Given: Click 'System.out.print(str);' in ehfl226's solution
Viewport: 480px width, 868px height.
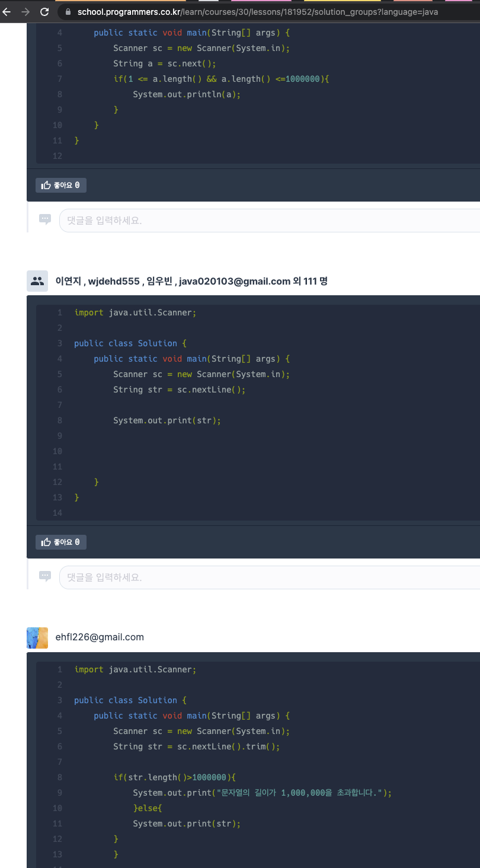Looking at the screenshot, I should [187, 824].
